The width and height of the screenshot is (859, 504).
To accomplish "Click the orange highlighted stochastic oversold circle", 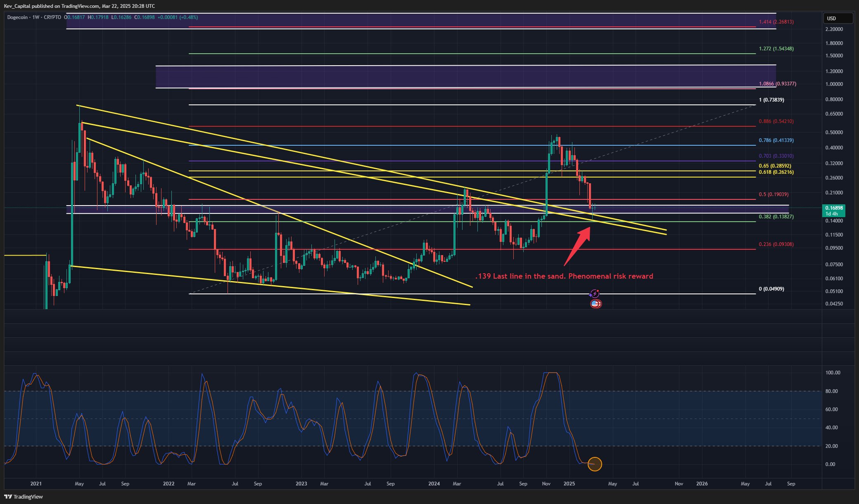I will tap(594, 464).
